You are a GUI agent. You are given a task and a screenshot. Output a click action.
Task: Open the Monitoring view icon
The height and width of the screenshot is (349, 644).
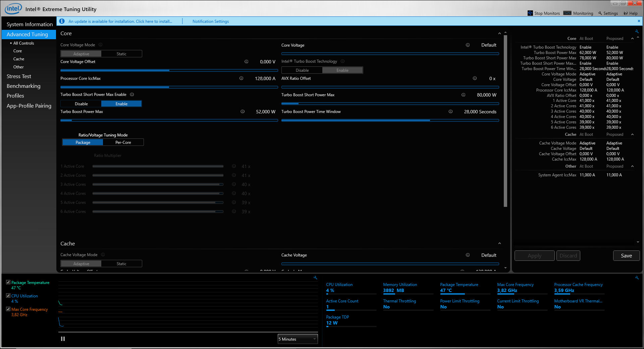click(x=567, y=13)
